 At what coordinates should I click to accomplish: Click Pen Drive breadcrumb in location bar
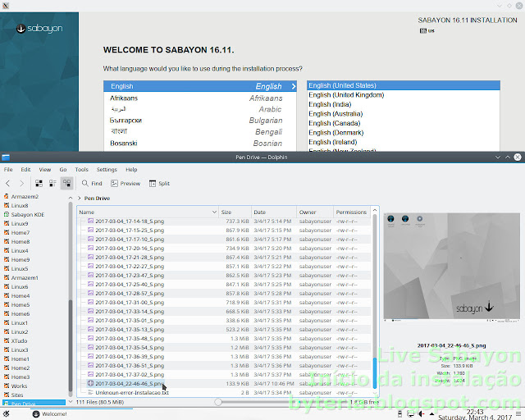pyautogui.click(x=97, y=199)
